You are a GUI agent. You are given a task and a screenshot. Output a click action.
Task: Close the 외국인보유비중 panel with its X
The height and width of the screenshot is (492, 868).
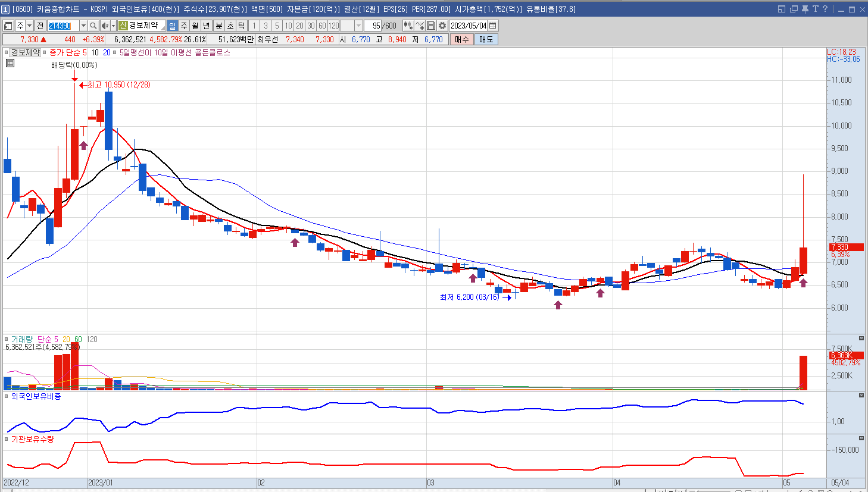coord(861,395)
